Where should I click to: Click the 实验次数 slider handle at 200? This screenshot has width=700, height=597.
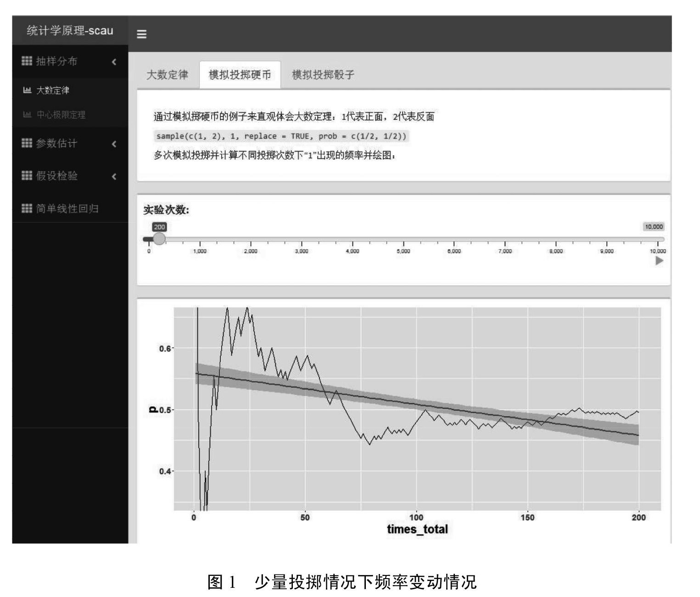click(159, 239)
